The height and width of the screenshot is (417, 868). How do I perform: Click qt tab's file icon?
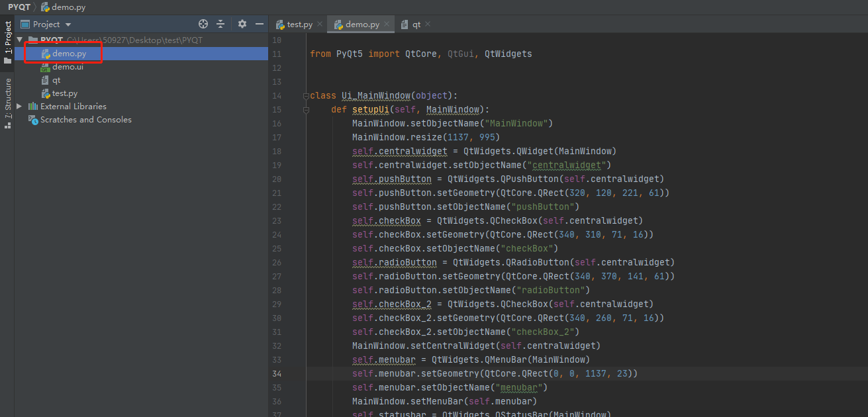tap(405, 24)
